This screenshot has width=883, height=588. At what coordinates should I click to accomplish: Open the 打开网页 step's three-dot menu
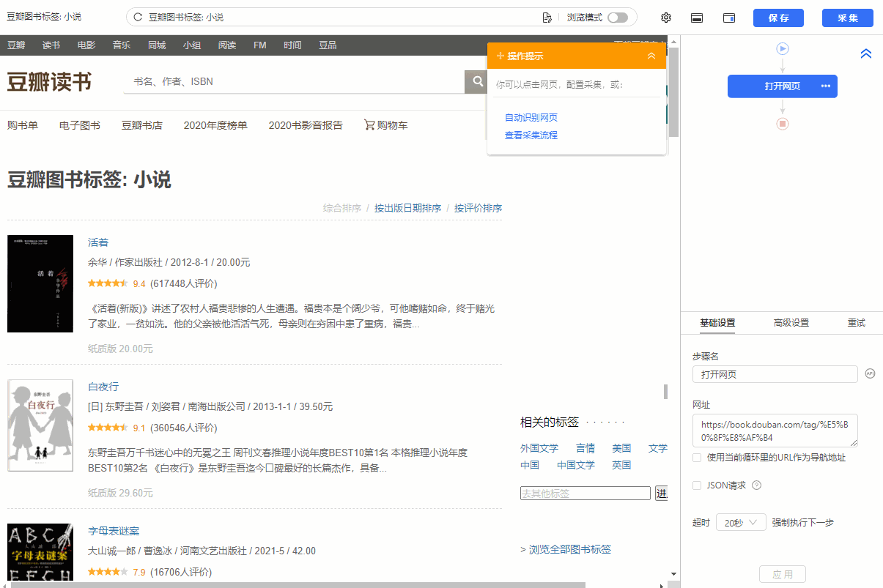coord(826,86)
